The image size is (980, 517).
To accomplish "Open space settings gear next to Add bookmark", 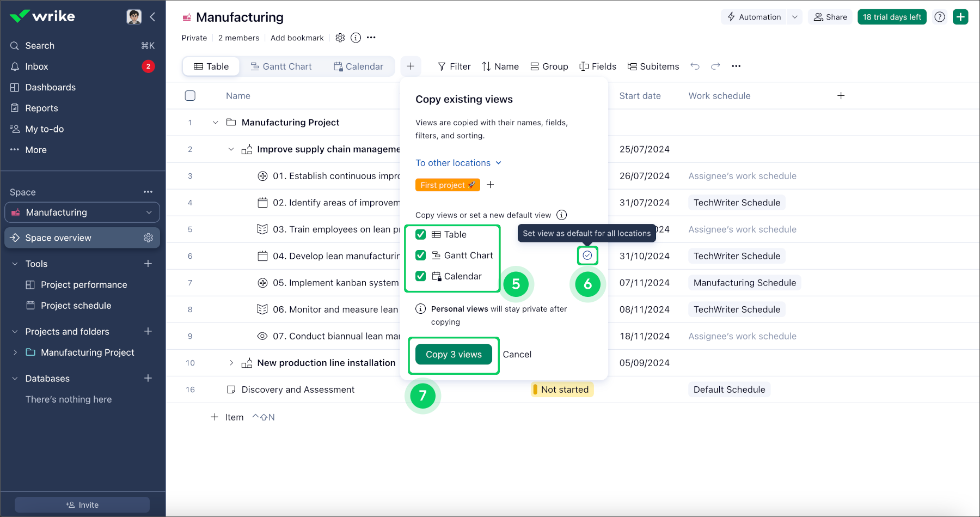I will [x=340, y=38].
